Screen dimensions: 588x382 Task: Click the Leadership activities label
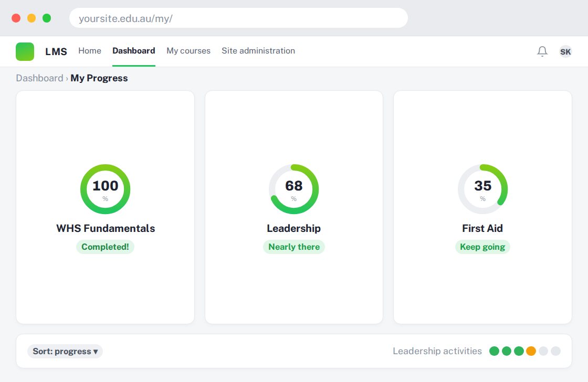pos(437,351)
